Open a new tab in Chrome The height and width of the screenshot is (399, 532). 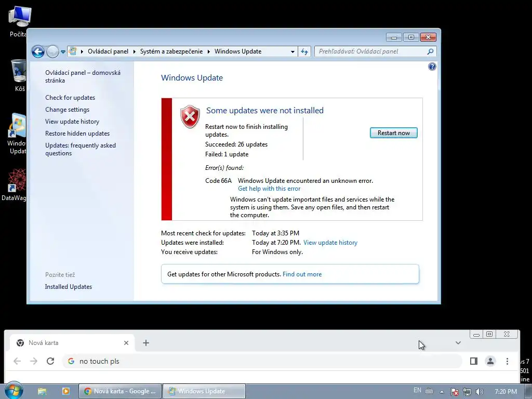coord(146,343)
